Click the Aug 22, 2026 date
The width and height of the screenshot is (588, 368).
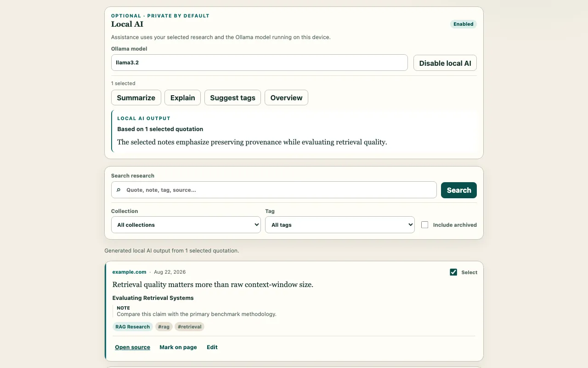170,272
